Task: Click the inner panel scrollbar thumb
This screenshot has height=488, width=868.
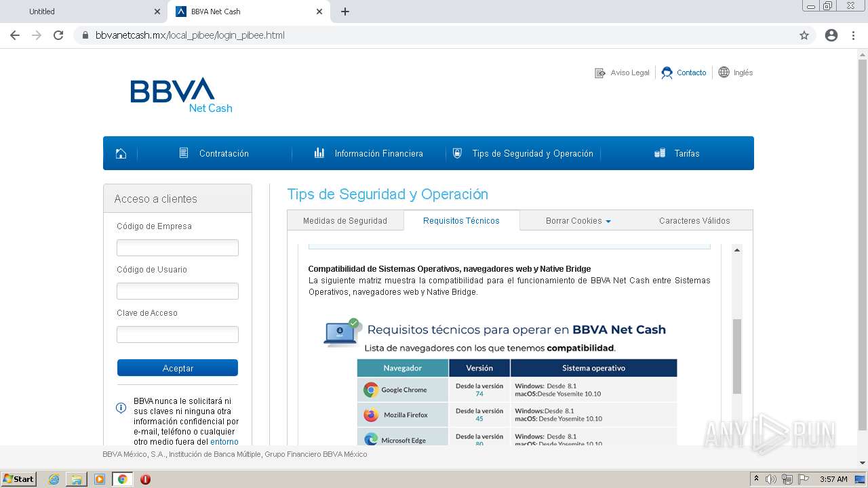Action: 737,356
